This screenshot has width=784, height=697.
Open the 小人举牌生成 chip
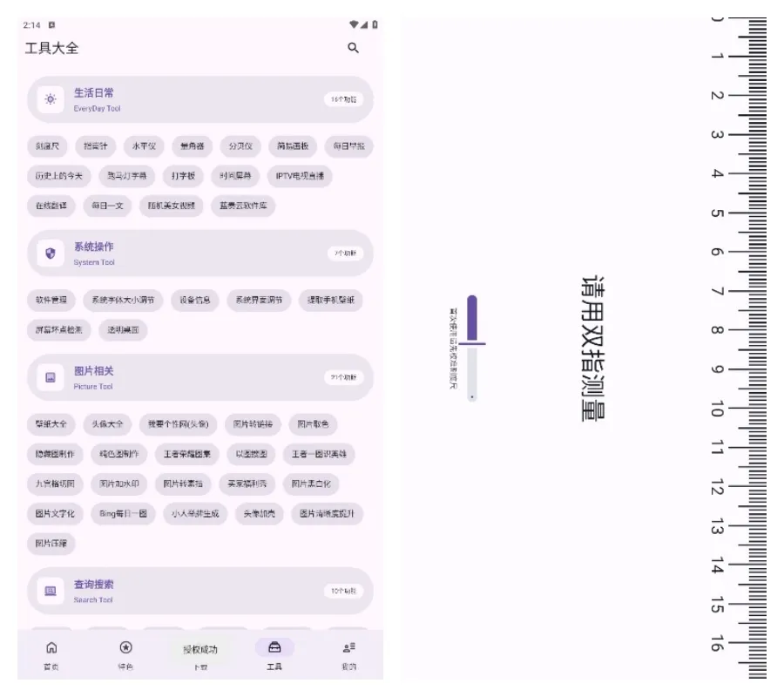point(195,513)
